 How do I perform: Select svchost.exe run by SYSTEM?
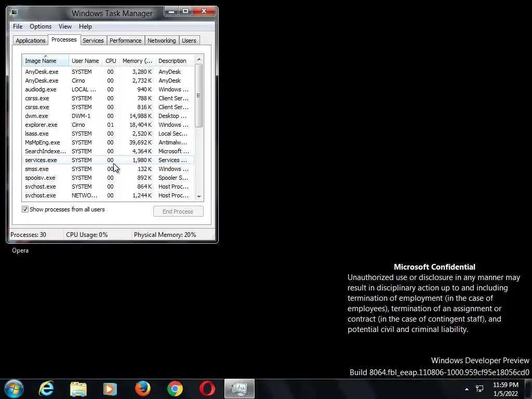(108, 187)
